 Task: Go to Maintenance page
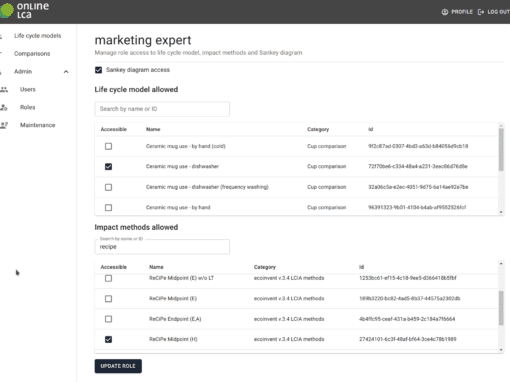(38, 125)
